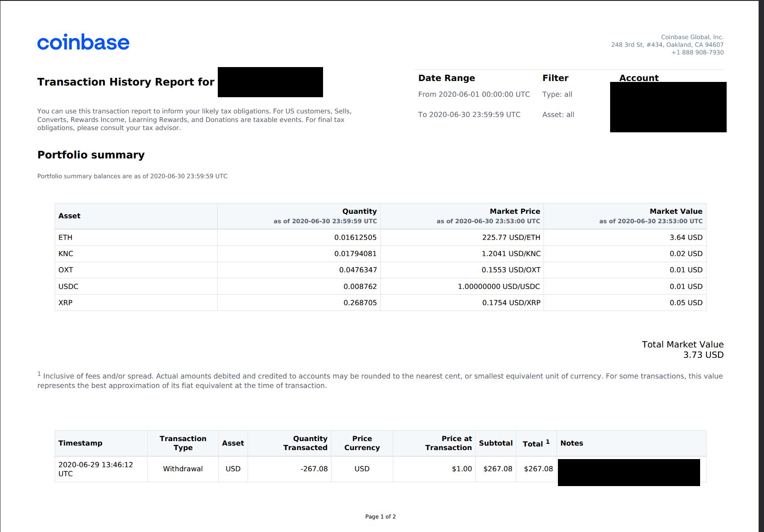Click the footnote about fees and spread
The width and height of the screenshot is (764, 532).
380,380
